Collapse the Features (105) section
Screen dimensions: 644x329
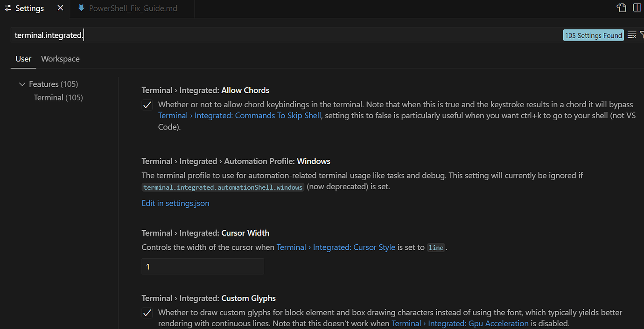click(x=22, y=84)
